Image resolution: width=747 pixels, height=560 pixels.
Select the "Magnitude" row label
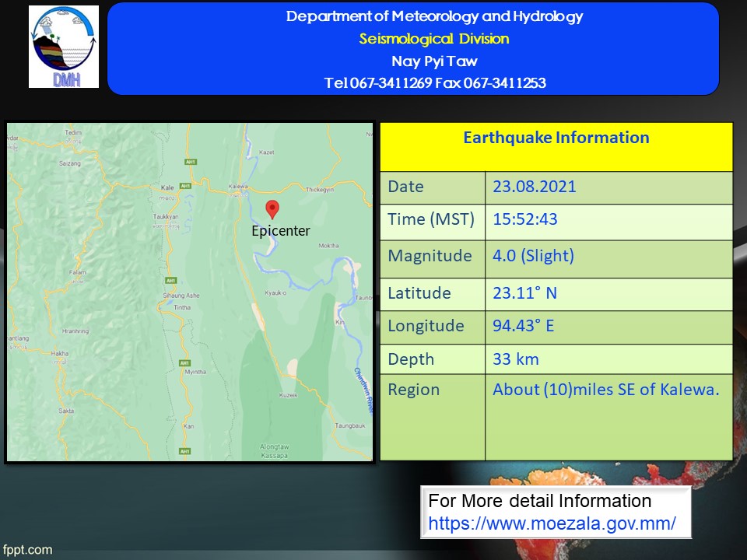pos(430,256)
